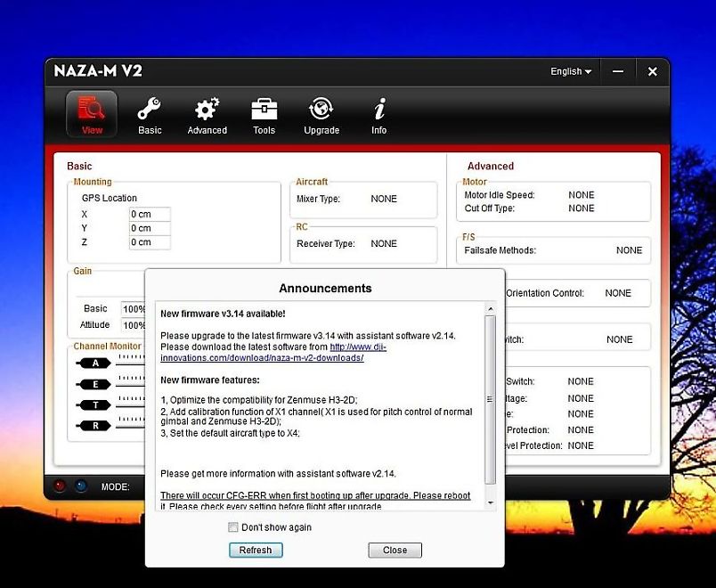The height and width of the screenshot is (588, 716).
Task: Open the View tab icon
Action: tap(92, 114)
